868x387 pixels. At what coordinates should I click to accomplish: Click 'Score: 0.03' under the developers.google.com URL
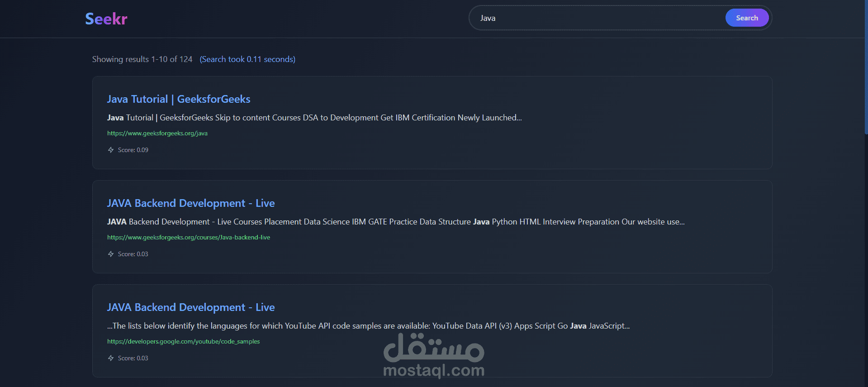tap(133, 358)
